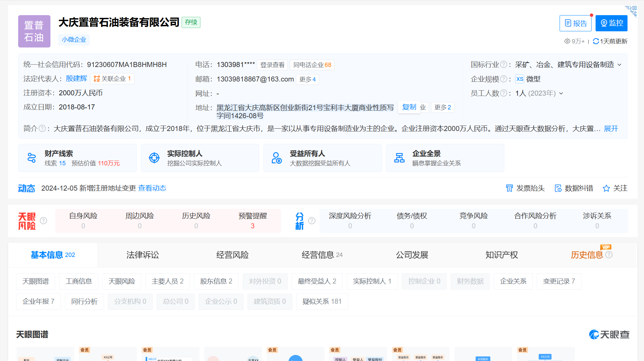644x361 pixels.
Task: Click the 同电话企业 68 button
Action: click(312, 65)
